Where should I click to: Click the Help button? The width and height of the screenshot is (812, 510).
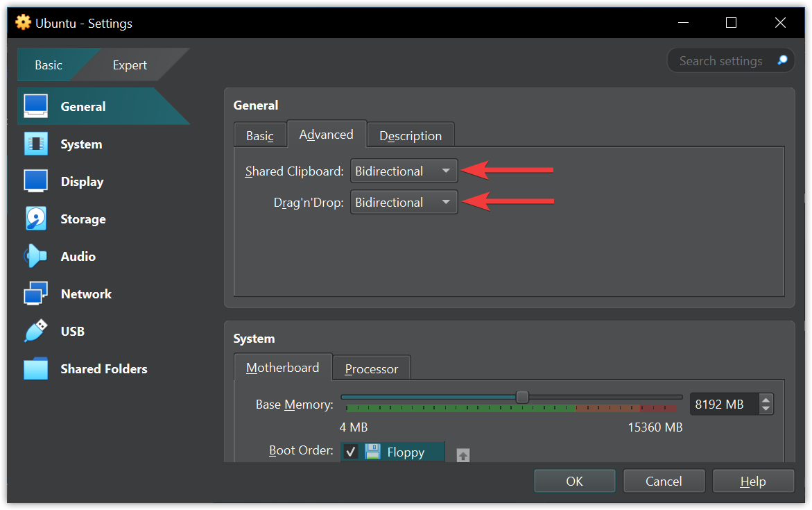tap(753, 481)
